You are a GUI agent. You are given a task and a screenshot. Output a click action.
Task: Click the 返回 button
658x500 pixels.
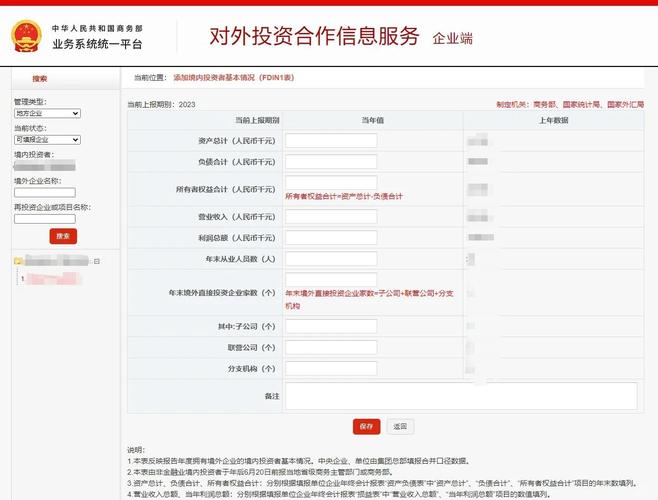coord(400,426)
